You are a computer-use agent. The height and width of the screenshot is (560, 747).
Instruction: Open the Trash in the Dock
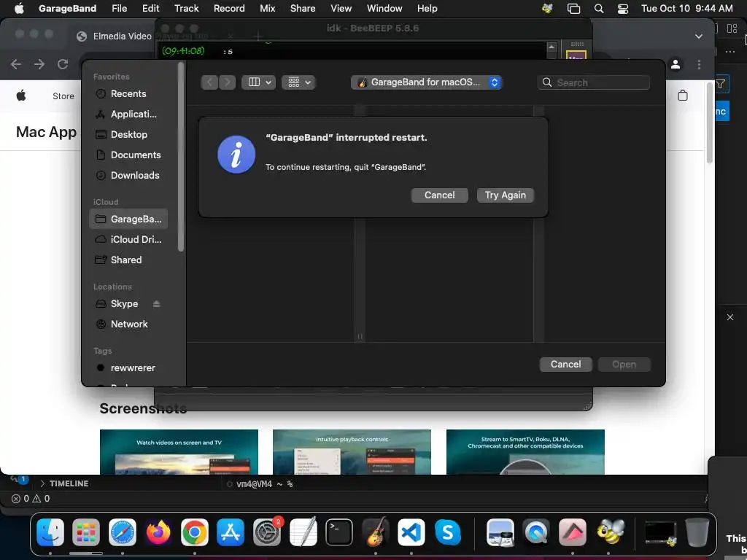coord(697,532)
